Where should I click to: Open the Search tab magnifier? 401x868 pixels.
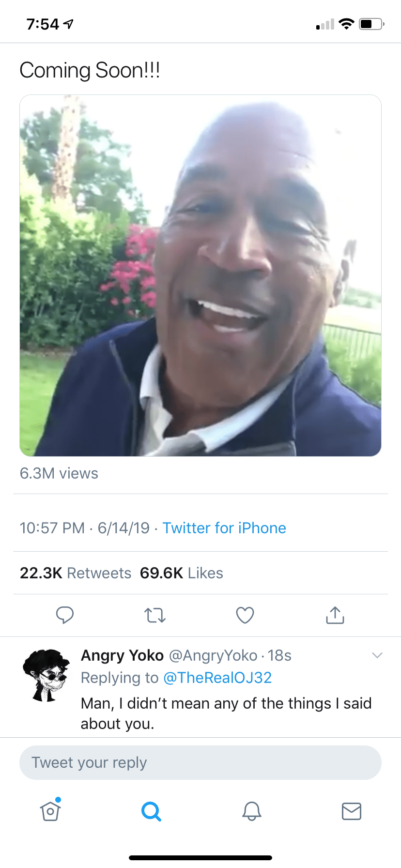tap(151, 811)
